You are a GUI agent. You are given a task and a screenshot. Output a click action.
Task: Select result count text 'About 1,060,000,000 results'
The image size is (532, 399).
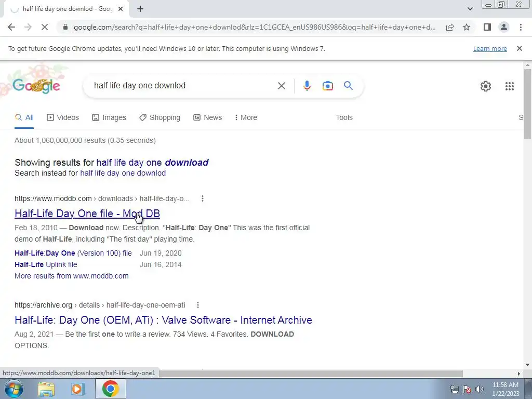60,140
